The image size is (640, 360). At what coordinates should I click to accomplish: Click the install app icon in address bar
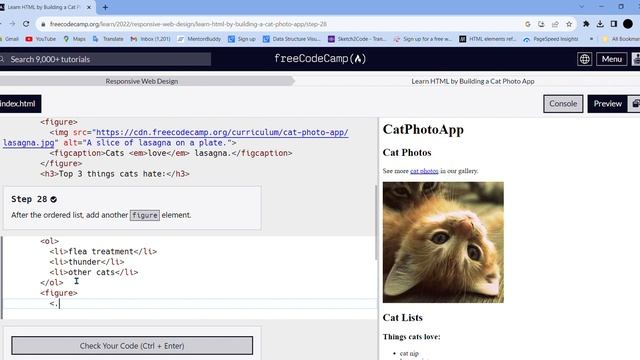tap(541, 24)
